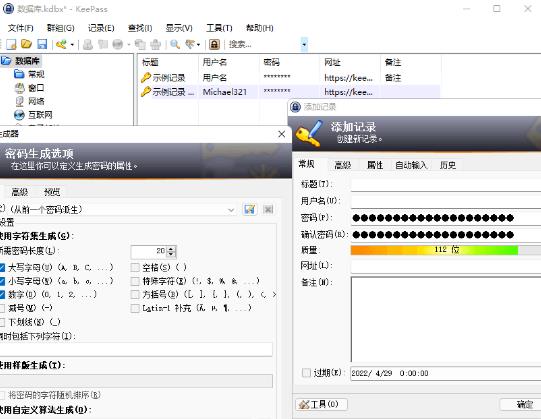Close the password generator dialog

pos(282,134)
